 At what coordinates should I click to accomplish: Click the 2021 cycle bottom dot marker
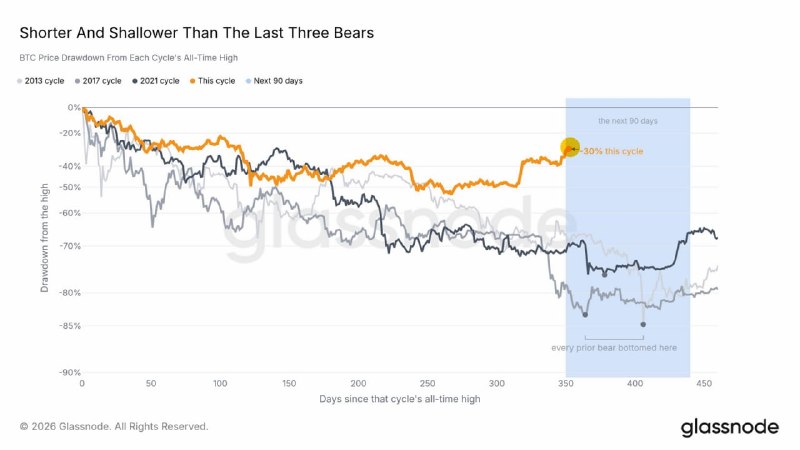[605, 275]
